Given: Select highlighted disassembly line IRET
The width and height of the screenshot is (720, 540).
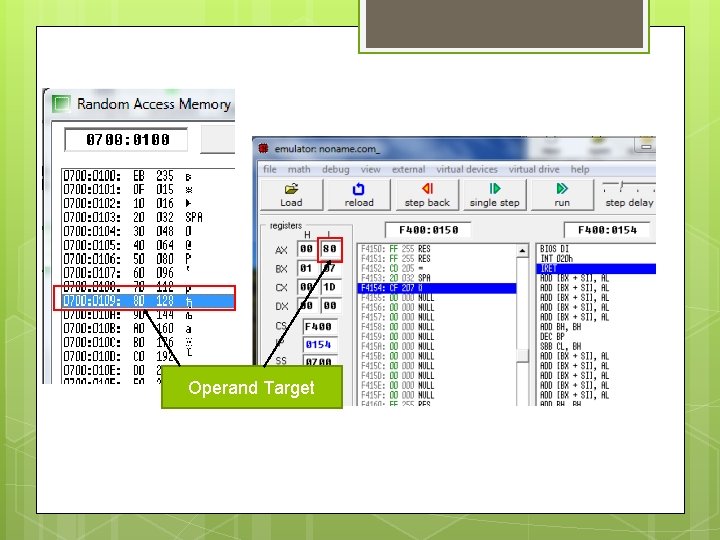Looking at the screenshot, I should tap(596, 269).
